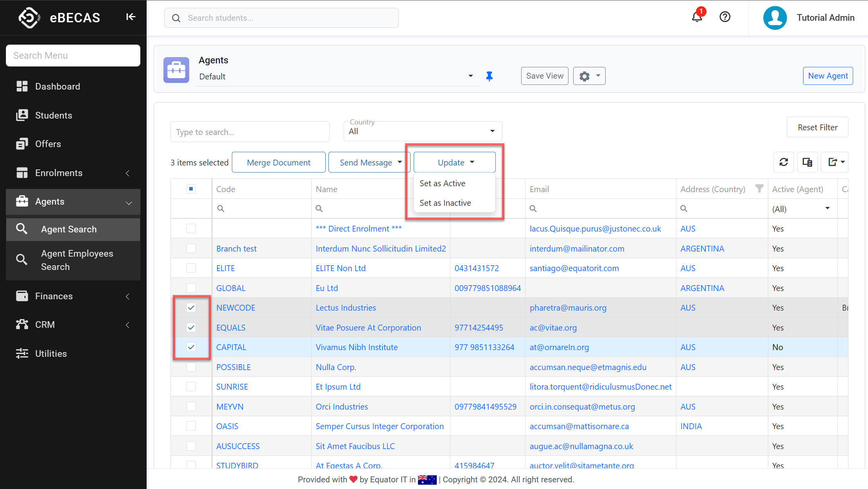Pin the Default view
The image size is (868, 489).
pyautogui.click(x=489, y=76)
